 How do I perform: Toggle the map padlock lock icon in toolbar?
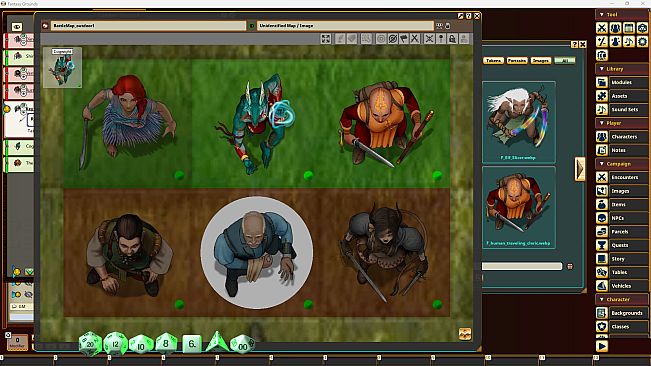tap(452, 39)
